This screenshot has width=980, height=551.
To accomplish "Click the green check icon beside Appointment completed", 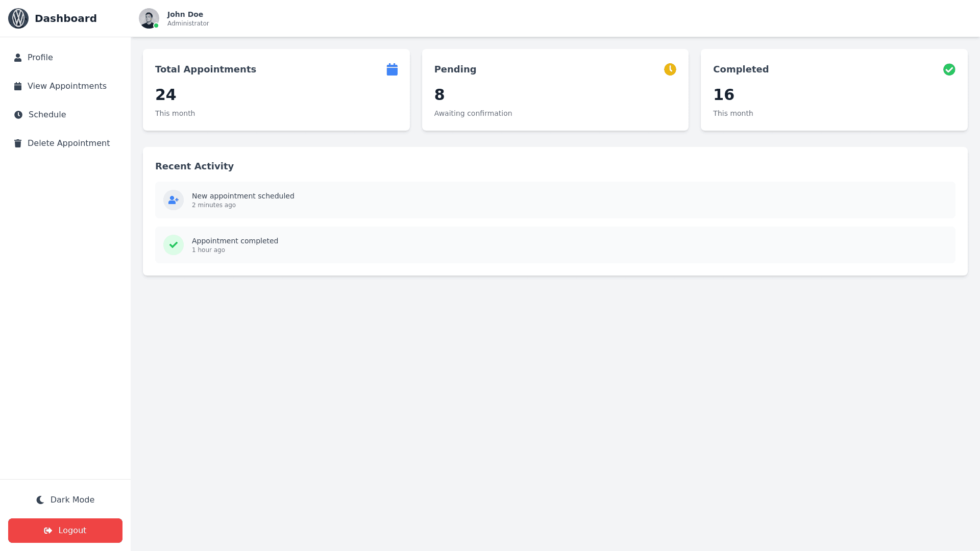I will pyautogui.click(x=174, y=245).
